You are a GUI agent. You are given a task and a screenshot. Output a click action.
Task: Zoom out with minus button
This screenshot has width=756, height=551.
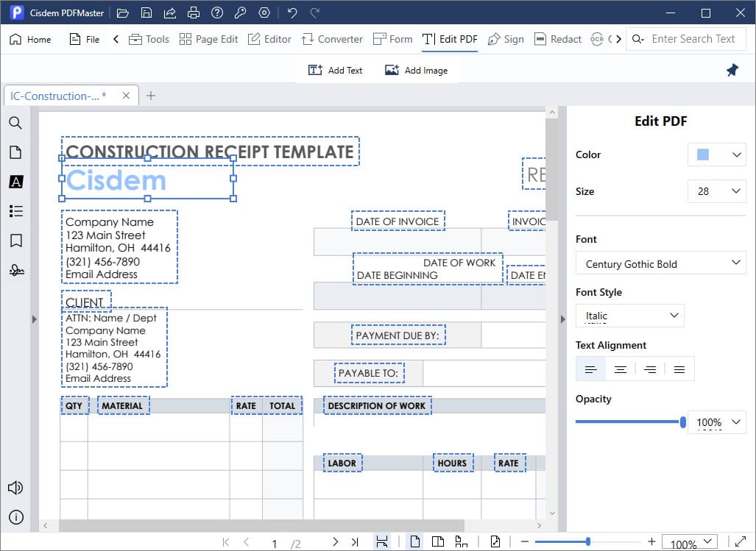click(525, 541)
